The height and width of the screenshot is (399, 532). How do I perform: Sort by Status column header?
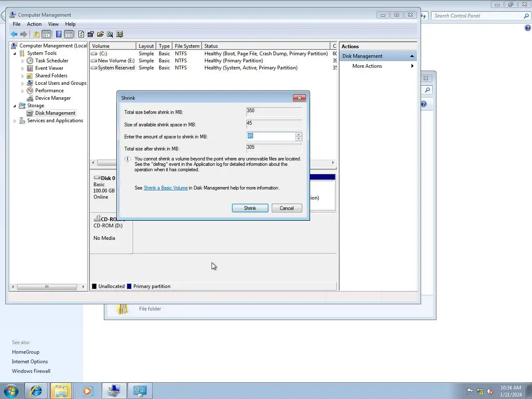coord(266,46)
